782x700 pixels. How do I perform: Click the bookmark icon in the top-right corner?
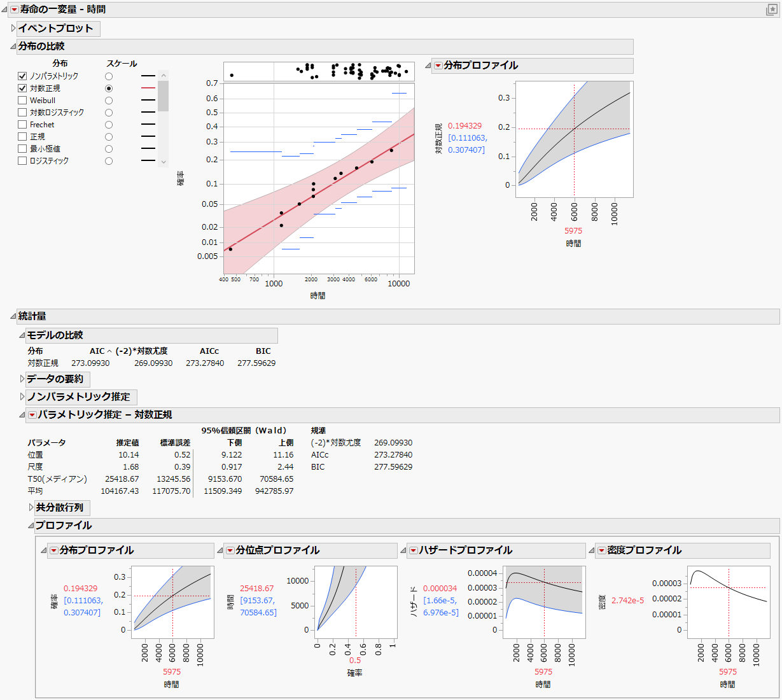(x=772, y=10)
